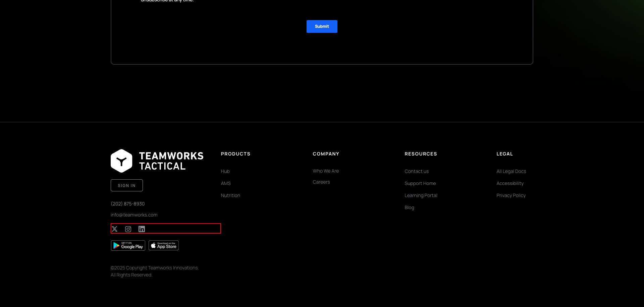Click the Download on the App Store badge

164,246
